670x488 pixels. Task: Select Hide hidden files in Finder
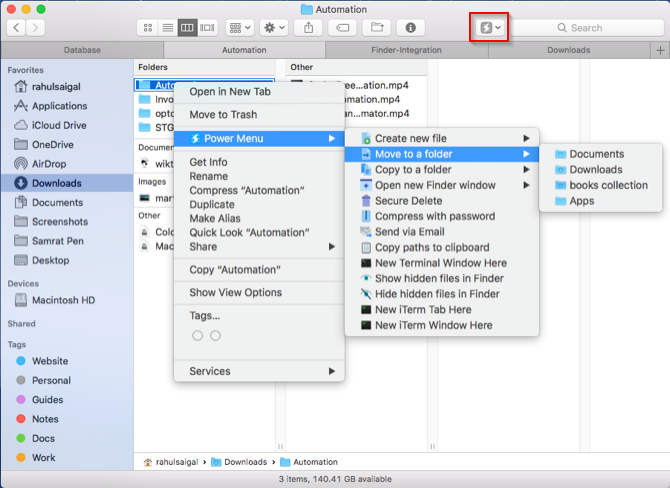[x=437, y=294]
